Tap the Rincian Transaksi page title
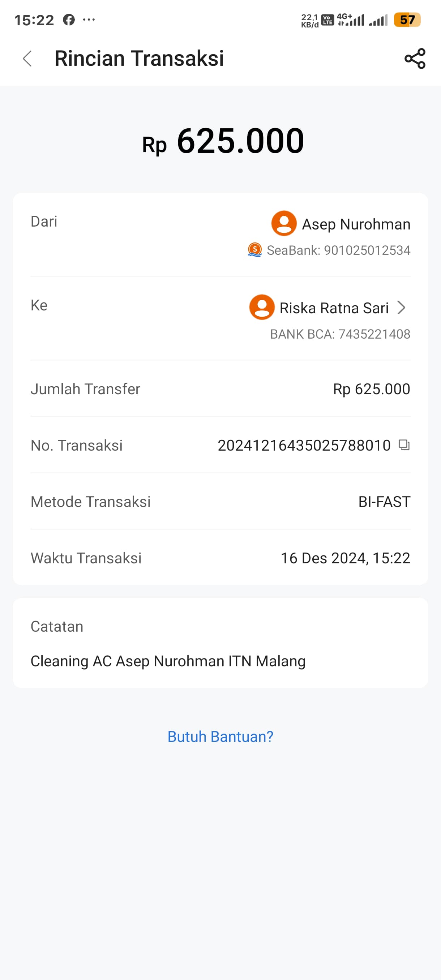 click(x=139, y=59)
